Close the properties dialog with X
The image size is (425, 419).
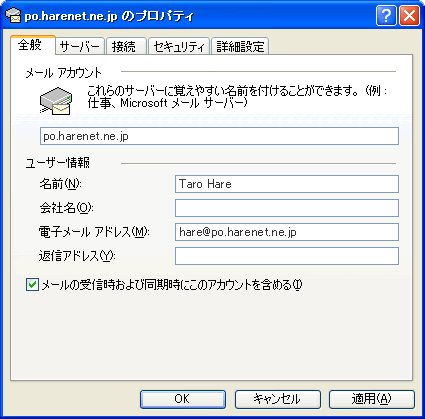point(409,16)
